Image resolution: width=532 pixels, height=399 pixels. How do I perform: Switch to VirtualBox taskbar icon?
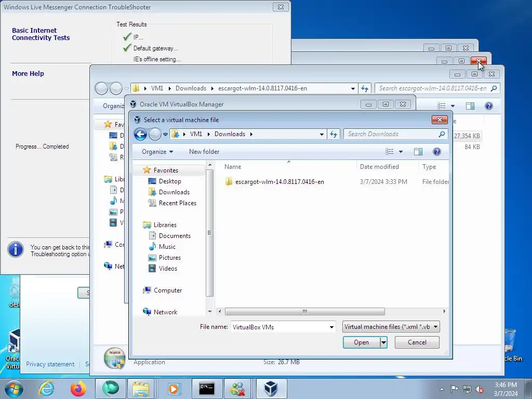[270, 389]
